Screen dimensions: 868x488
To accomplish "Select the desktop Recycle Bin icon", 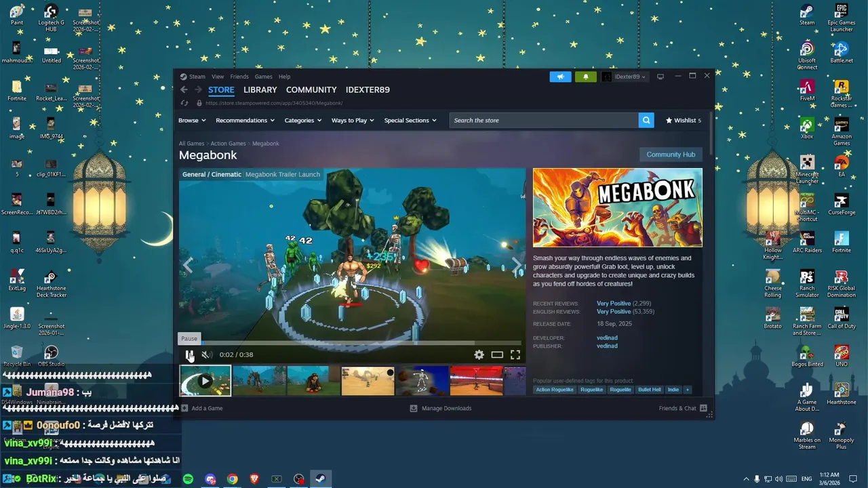I will pos(17,357).
